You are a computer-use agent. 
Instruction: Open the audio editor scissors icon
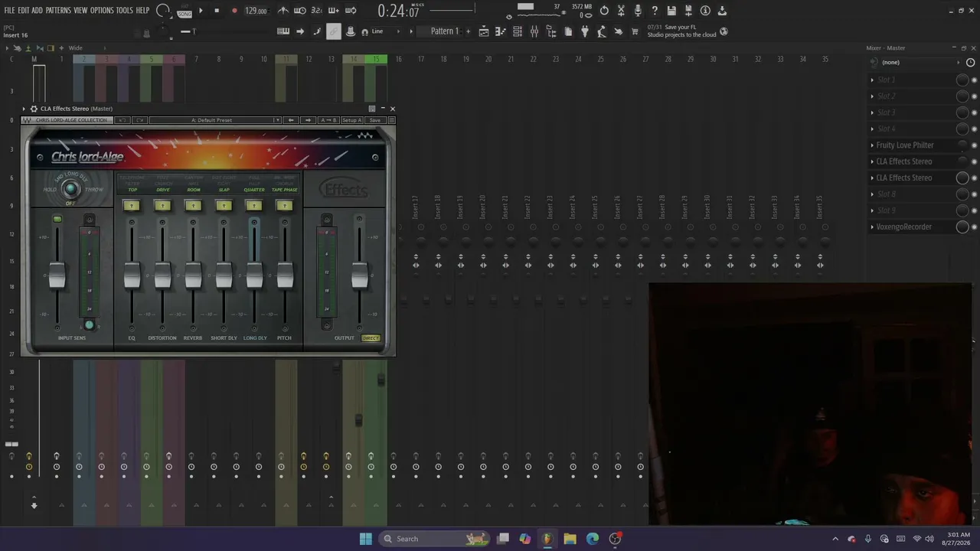pyautogui.click(x=621, y=11)
